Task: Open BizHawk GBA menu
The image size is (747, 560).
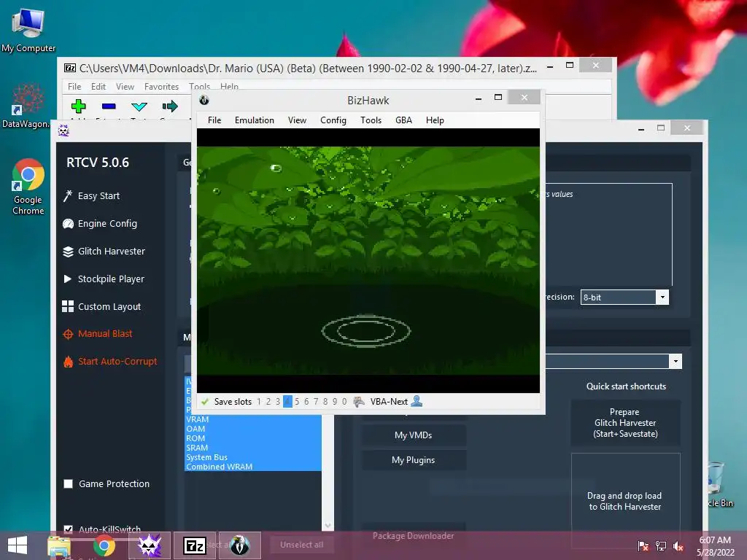Action: (403, 120)
